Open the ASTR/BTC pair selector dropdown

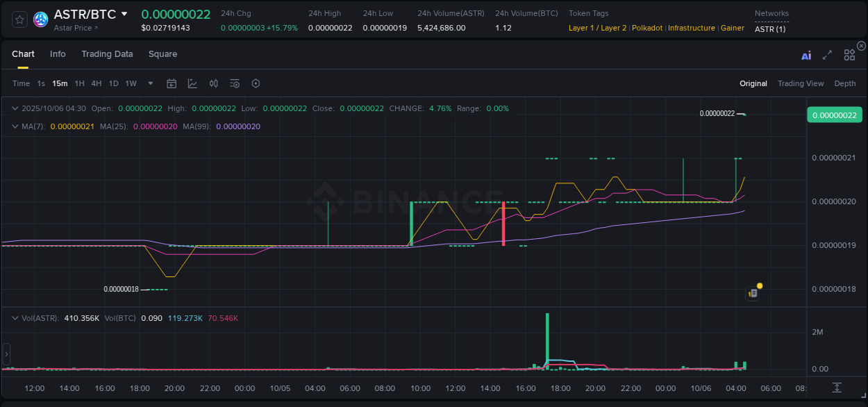pos(125,13)
